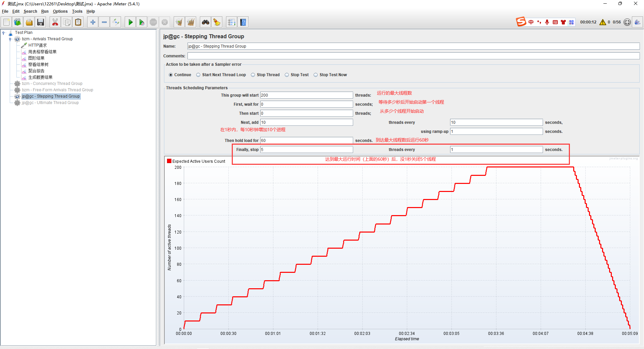Open the Templates icon
This screenshot has height=349, width=644.
(x=17, y=22)
